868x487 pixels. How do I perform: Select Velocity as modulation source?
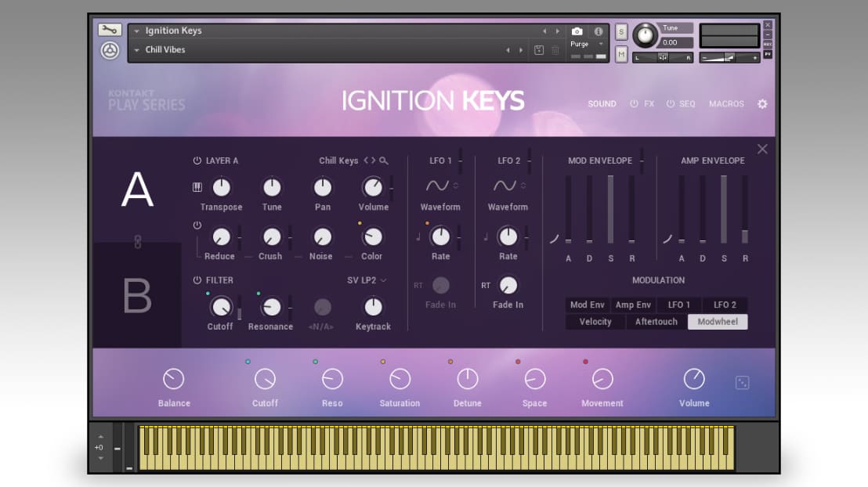pos(595,321)
